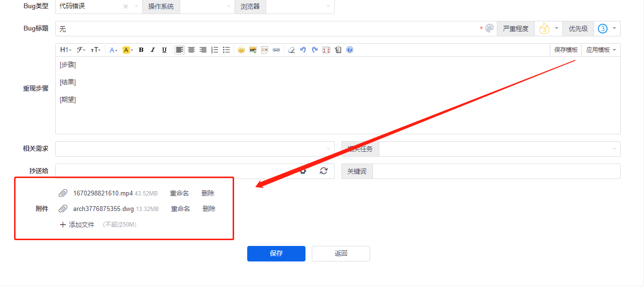Open the text color picker
Screen dimensions: 644x293
click(114, 50)
